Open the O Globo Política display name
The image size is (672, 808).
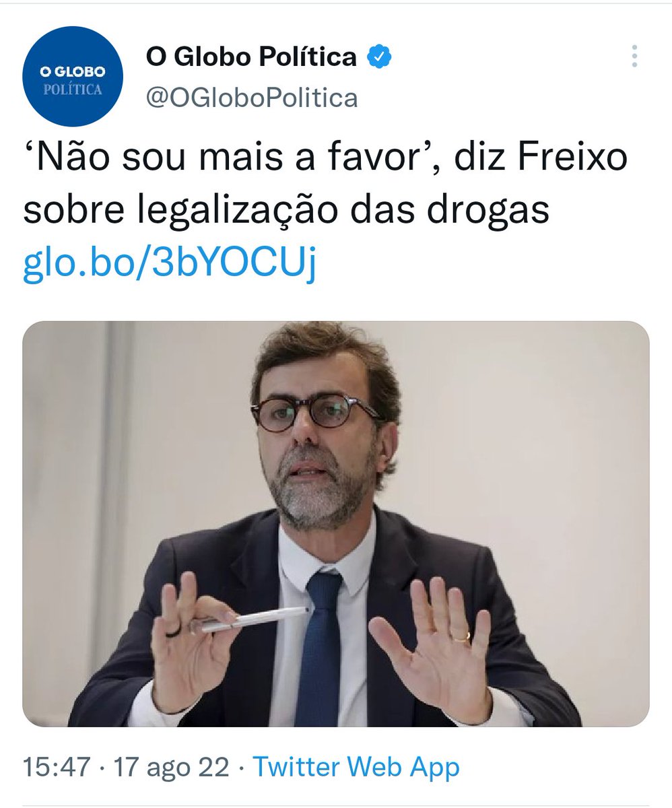point(251,58)
